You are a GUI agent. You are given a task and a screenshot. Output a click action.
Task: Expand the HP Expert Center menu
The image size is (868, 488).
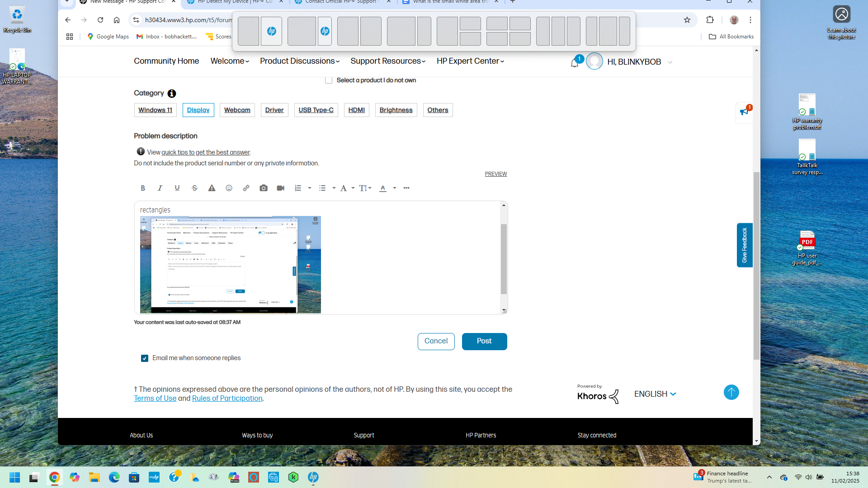pos(470,61)
